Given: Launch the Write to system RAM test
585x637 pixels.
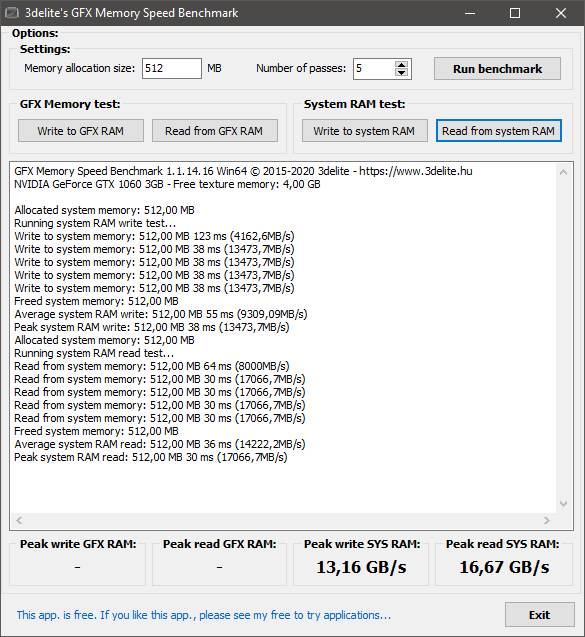Looking at the screenshot, I should point(364,131).
